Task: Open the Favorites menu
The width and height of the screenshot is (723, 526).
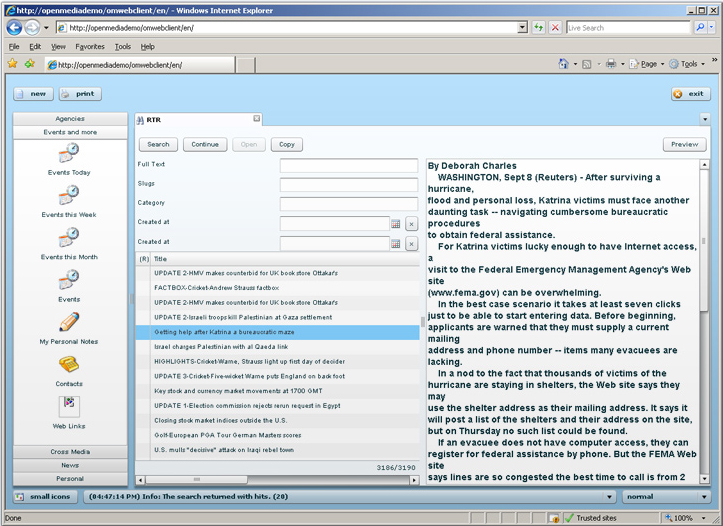Action: [x=89, y=46]
